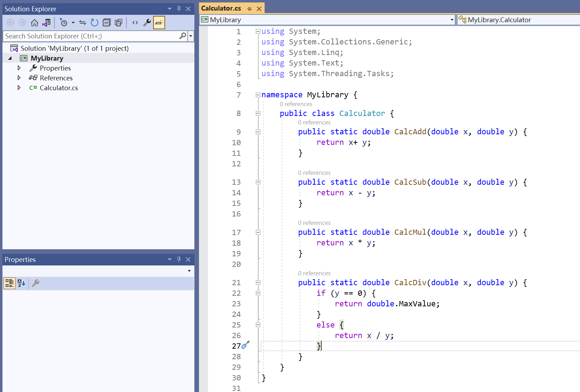Viewport: 580px width, 392px height.
Task: Click 'System.Linq' on line 3
Action: tap(314, 53)
